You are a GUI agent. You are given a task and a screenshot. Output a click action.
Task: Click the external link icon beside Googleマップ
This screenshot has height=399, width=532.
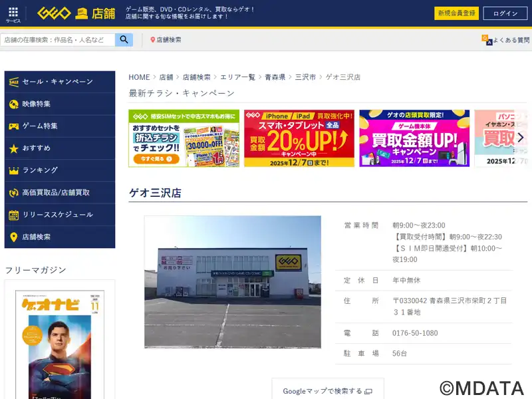click(x=368, y=392)
